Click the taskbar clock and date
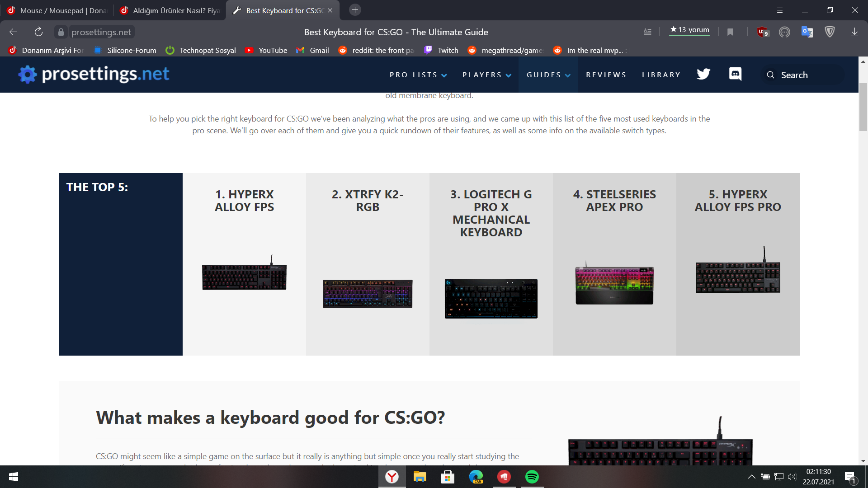The image size is (868, 488). (818, 477)
